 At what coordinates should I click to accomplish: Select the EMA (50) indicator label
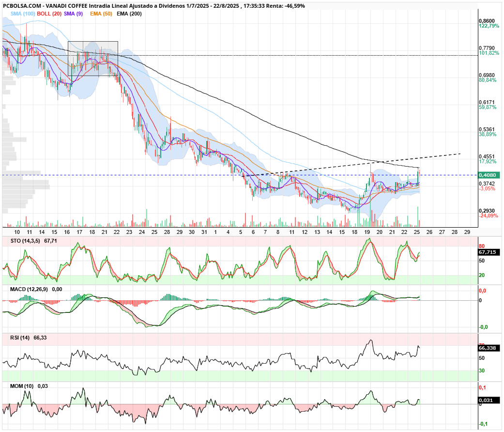101,14
